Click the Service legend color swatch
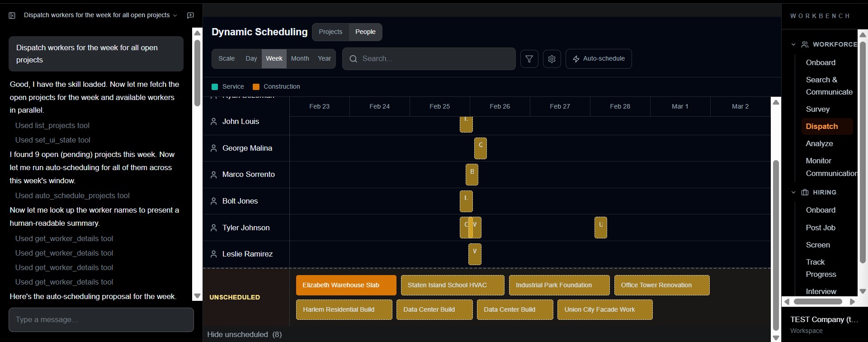Screen dimensions: 868x342 (215, 87)
